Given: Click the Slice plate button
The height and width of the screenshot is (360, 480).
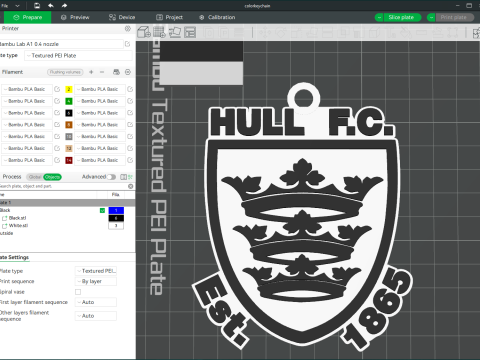Looking at the screenshot, I should (402, 17).
